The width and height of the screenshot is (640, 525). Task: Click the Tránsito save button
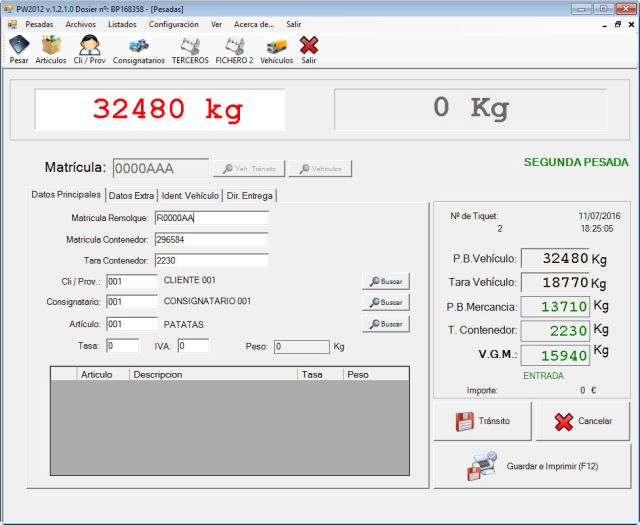tap(482, 421)
